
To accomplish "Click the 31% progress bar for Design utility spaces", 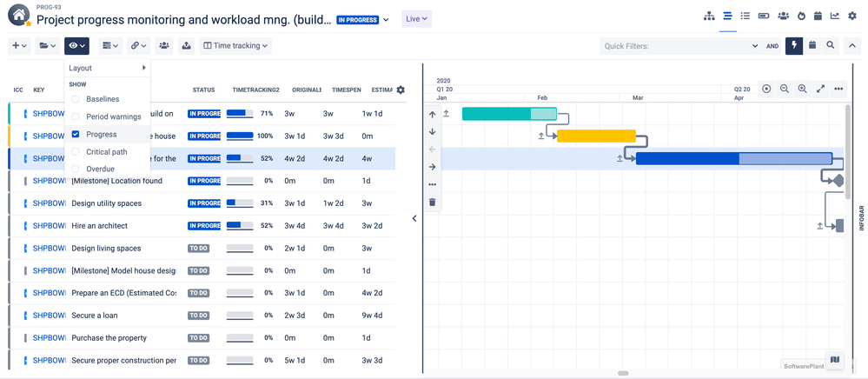I will 240,203.
